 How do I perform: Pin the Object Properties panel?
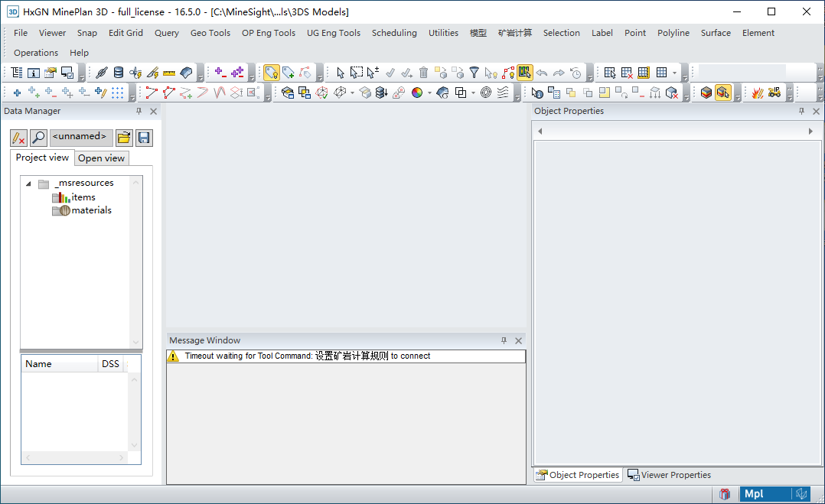pos(801,111)
